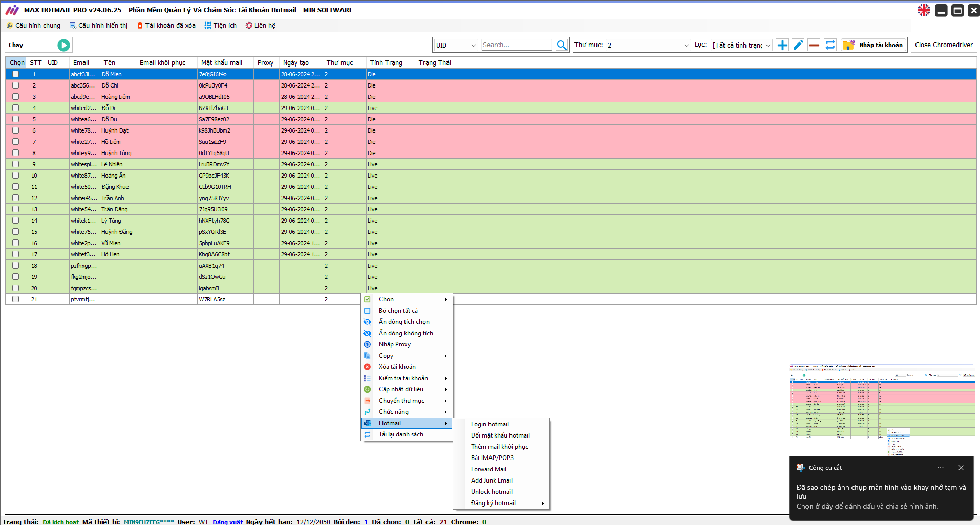Click the Copy documents icon in menu
The height and width of the screenshot is (525, 980).
[x=367, y=356]
